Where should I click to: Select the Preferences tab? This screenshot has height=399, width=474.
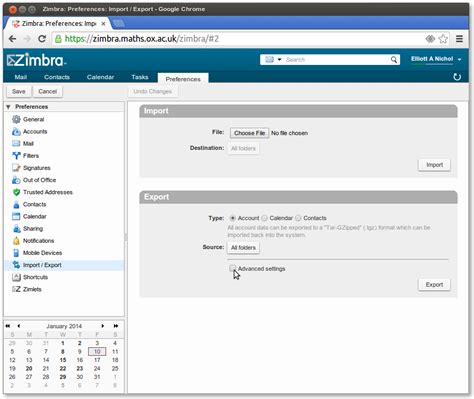click(x=183, y=79)
